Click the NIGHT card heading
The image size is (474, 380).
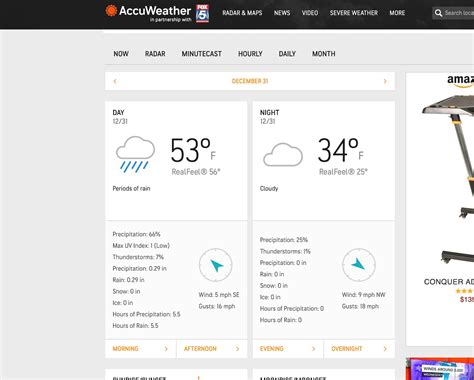coord(269,113)
